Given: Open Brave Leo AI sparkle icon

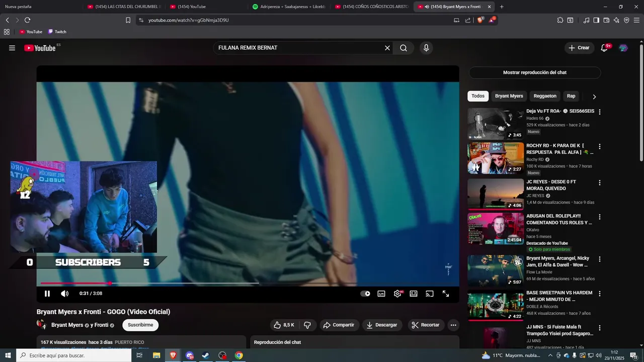Looking at the screenshot, I should (616, 20).
